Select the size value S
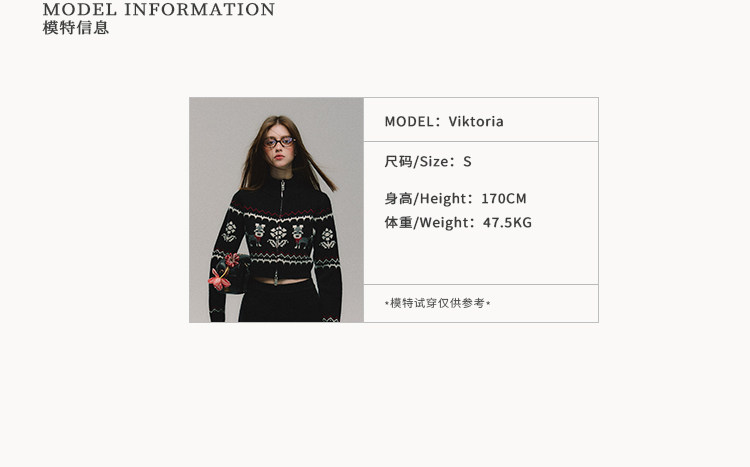The height and width of the screenshot is (467, 750). pos(467,162)
